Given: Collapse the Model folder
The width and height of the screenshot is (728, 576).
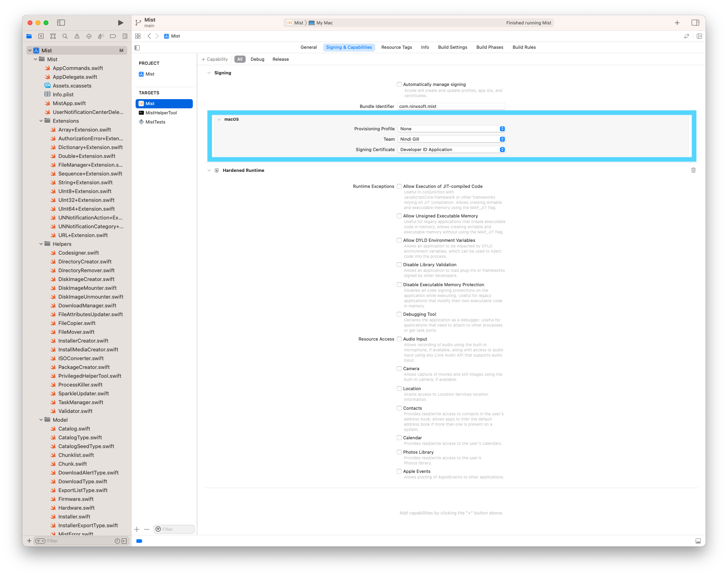Looking at the screenshot, I should [41, 420].
